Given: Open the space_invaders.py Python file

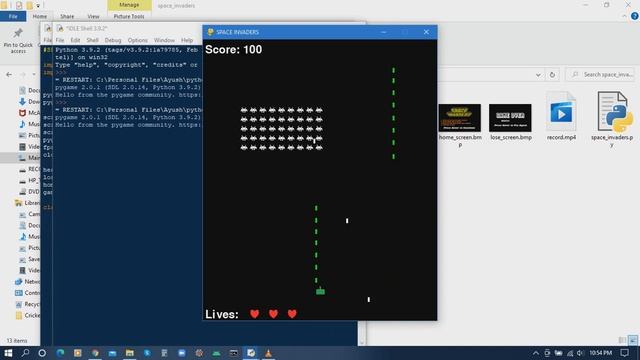Looking at the screenshot, I should coord(612,119).
